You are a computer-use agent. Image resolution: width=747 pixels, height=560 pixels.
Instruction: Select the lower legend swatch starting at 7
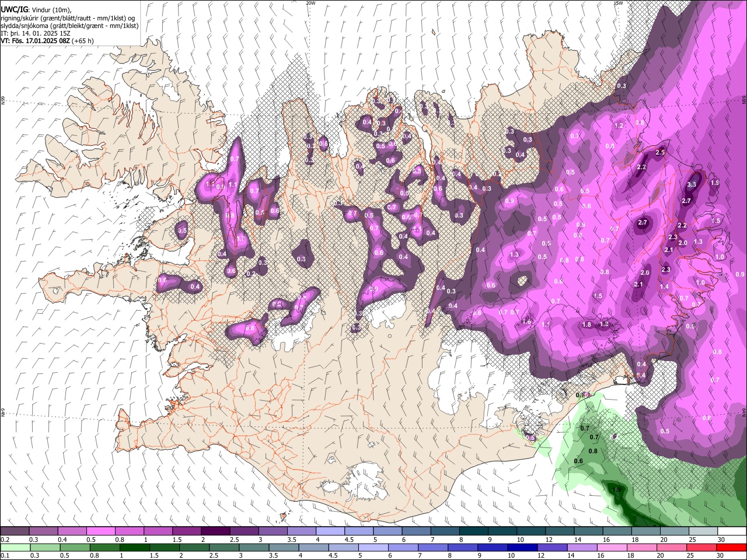(432, 548)
